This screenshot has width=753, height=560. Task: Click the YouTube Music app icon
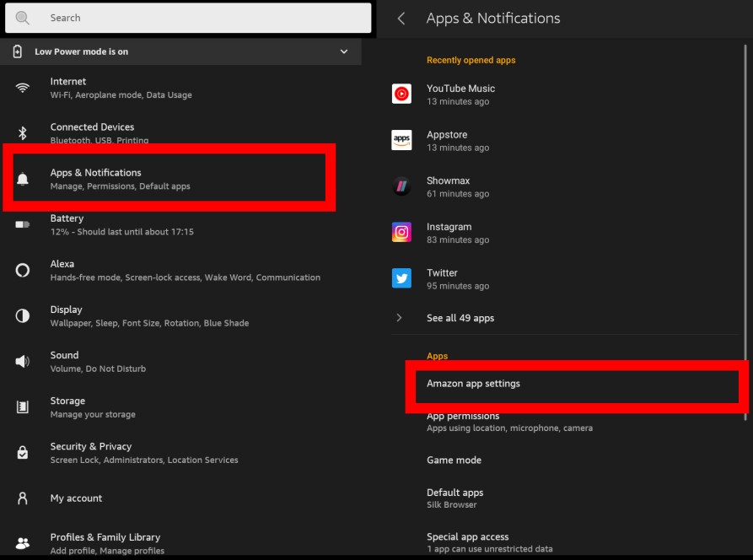(401, 94)
